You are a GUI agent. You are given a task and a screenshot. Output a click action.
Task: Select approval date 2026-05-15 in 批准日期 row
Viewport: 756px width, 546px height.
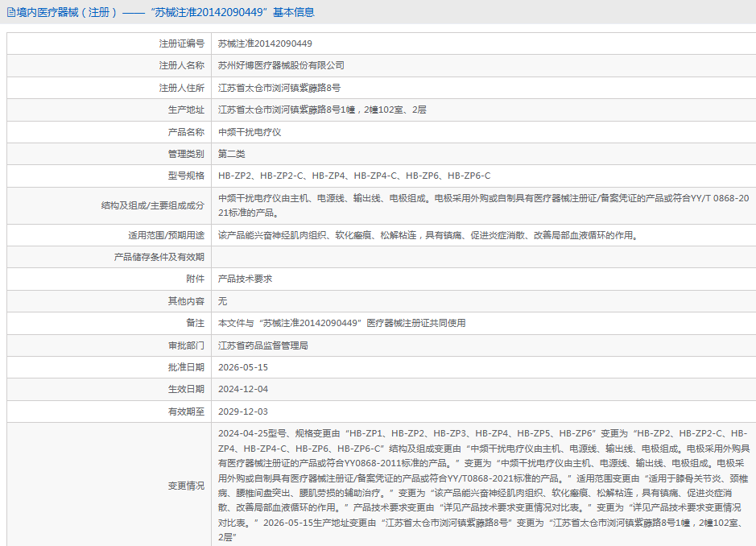(x=243, y=367)
